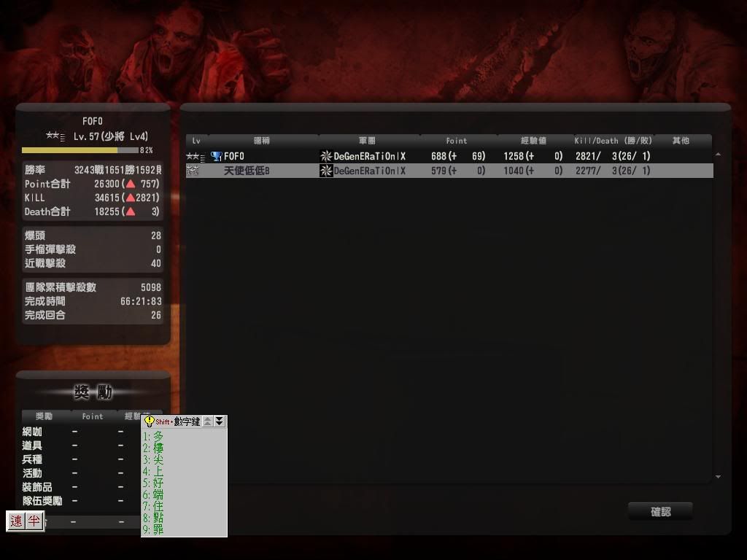The height and width of the screenshot is (560, 747).
Task: Click scoreboard scroll-down arrow
Action: coord(718,477)
